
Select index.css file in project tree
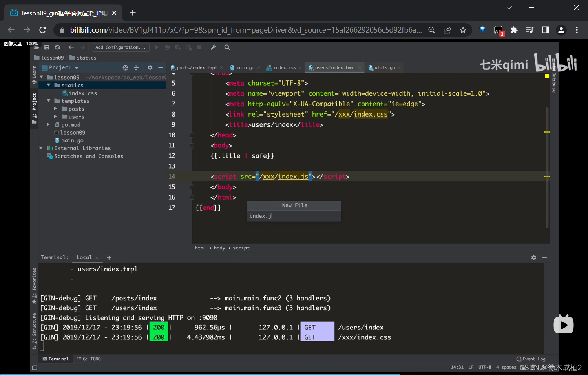coord(82,93)
